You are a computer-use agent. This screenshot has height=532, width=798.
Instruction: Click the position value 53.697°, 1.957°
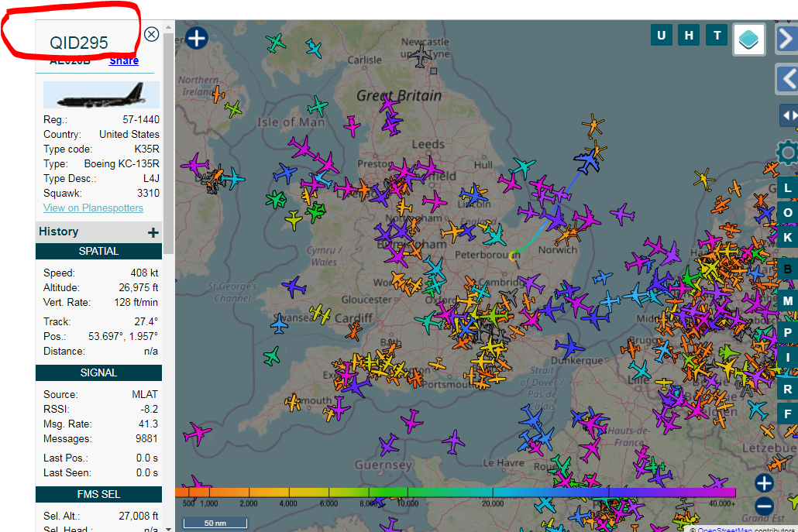[x=123, y=336]
